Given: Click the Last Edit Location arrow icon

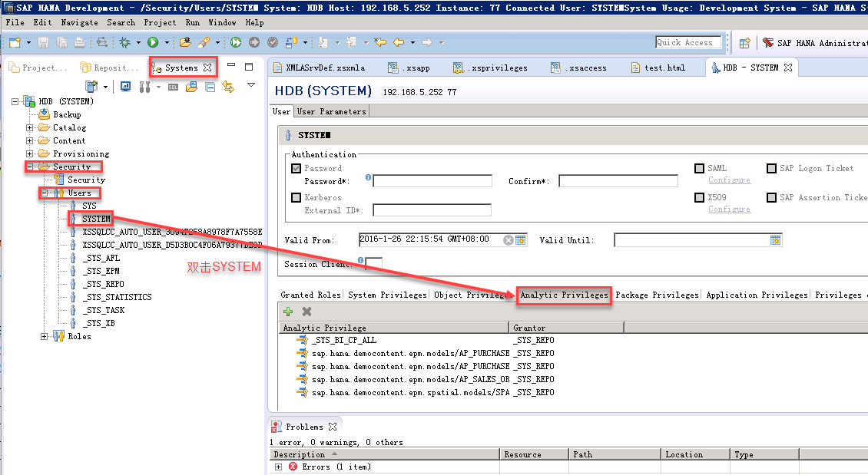Looking at the screenshot, I should coord(379,42).
